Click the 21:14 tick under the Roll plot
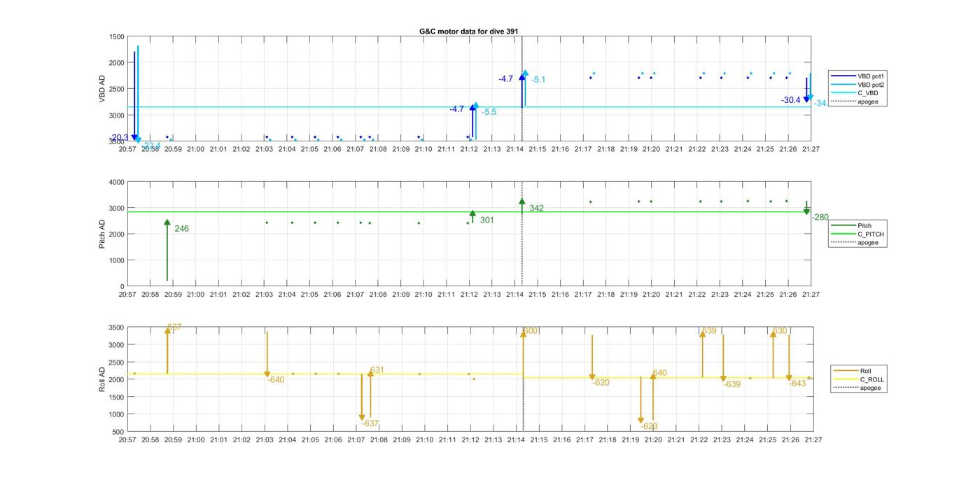This screenshot has height=485, width=980. tap(516, 440)
